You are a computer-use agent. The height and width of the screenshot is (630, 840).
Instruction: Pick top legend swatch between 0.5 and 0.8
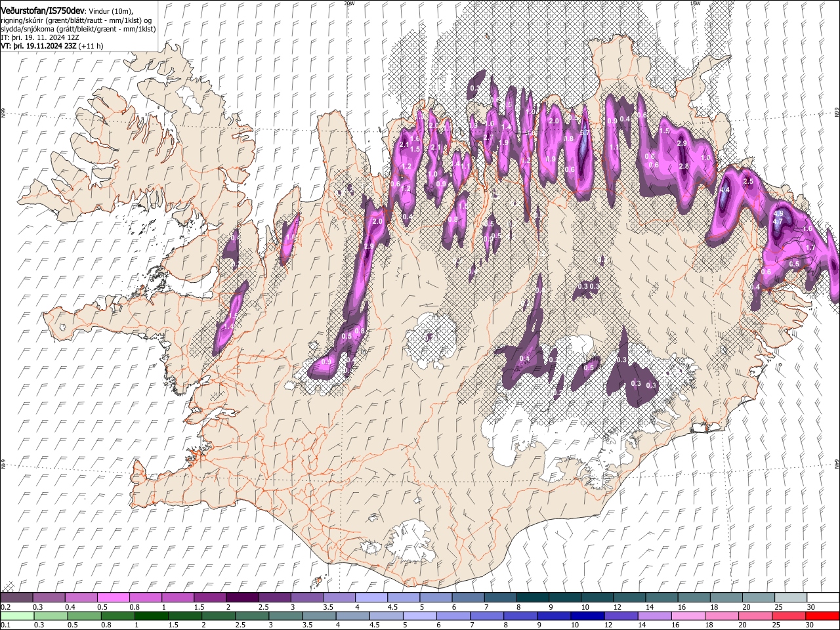pos(113,597)
